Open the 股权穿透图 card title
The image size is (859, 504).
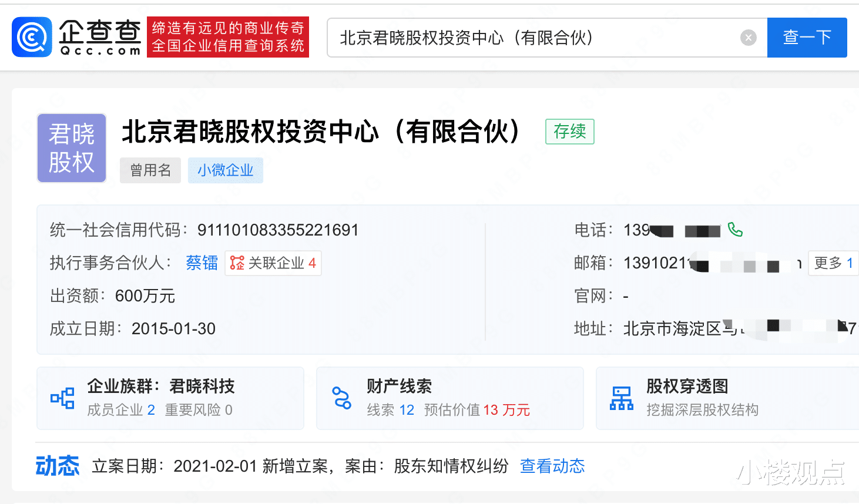687,386
